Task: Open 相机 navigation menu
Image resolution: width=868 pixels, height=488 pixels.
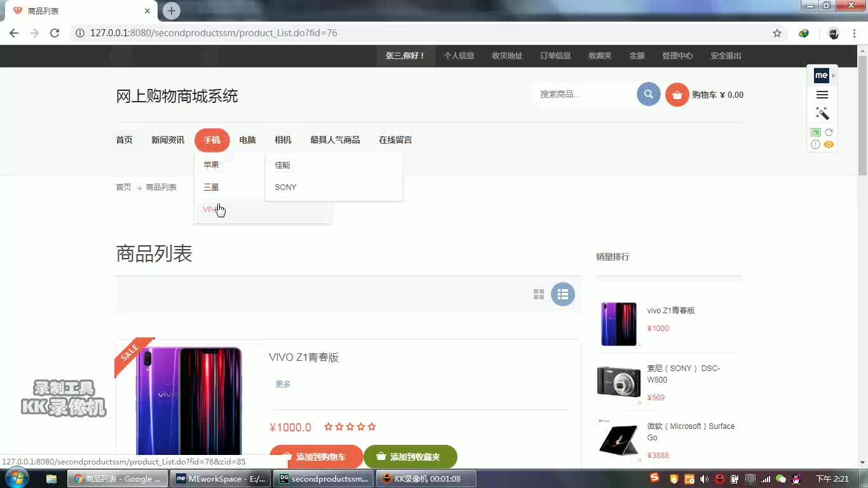Action: pyautogui.click(x=283, y=140)
